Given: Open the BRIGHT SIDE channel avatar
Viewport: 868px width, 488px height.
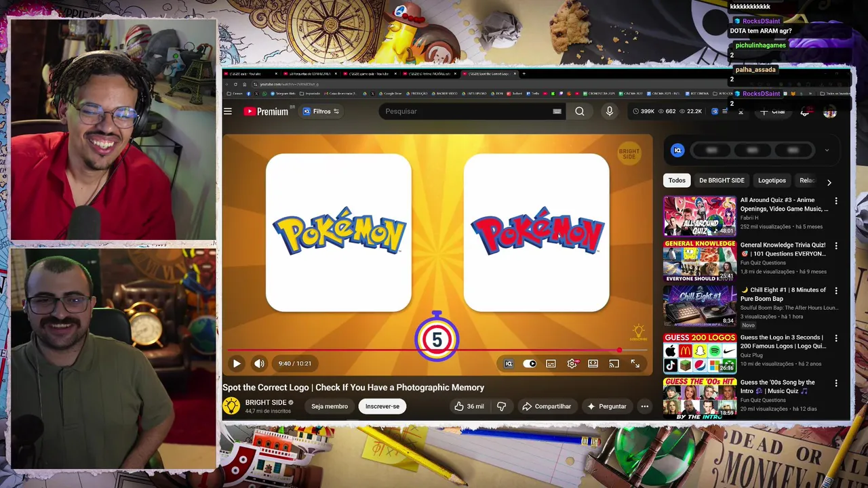Looking at the screenshot, I should [x=231, y=406].
